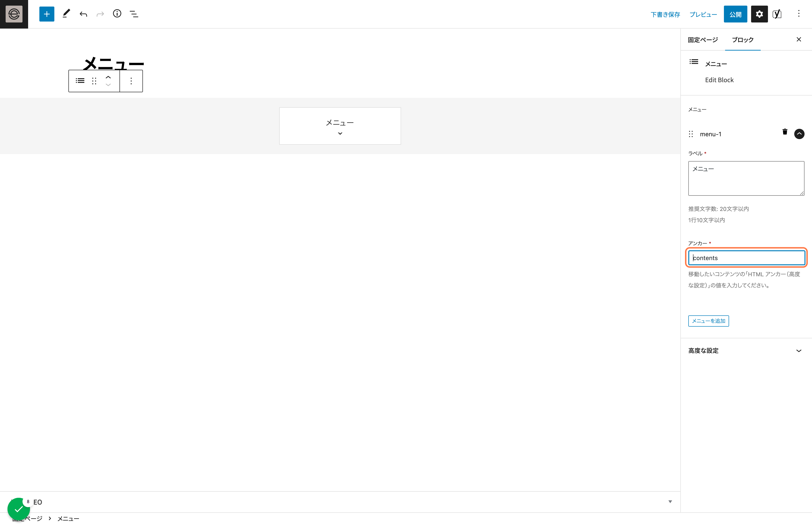Click the menu-1 drag handle dots

pos(691,134)
